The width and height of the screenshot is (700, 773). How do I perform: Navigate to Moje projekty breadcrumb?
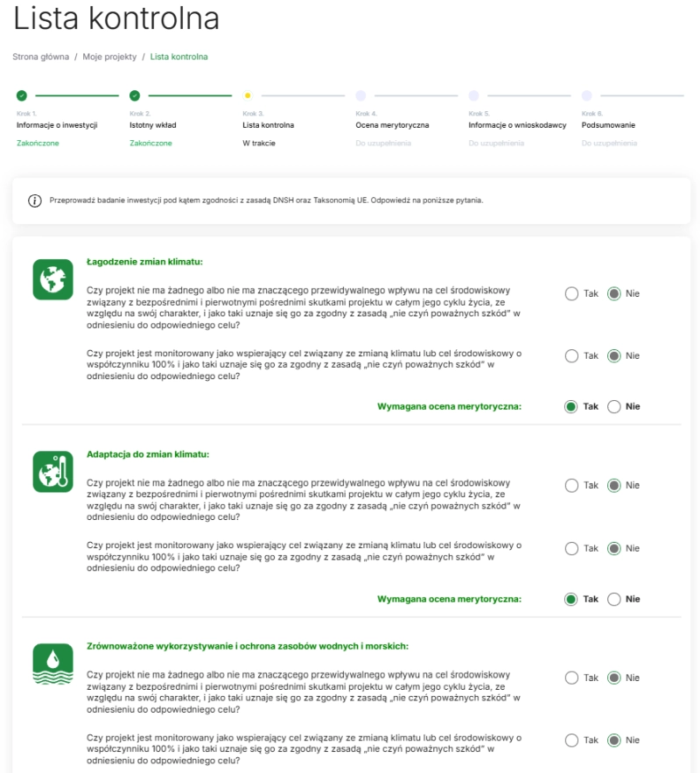coord(109,57)
